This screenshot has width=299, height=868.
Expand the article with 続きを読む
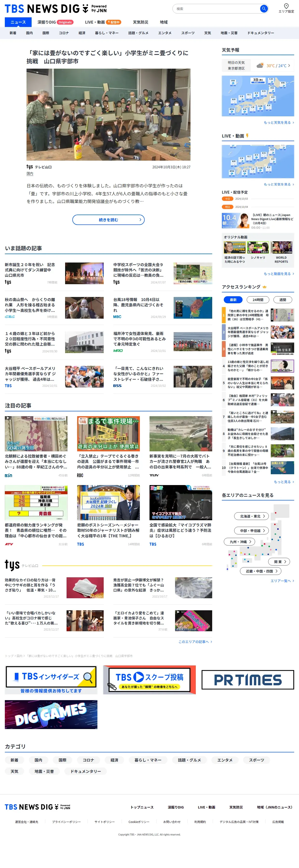[108, 220]
